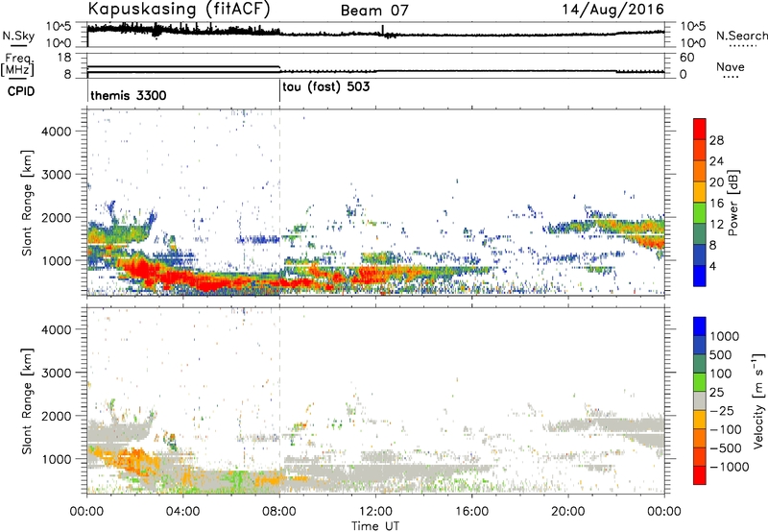
Task: Click the "Slant Range [km]" label of power panel
Action: (27, 203)
